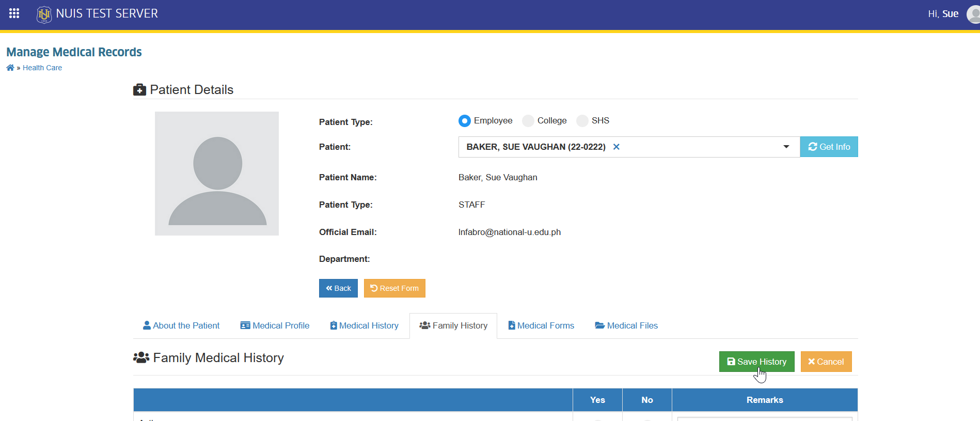The height and width of the screenshot is (421, 980).
Task: Select the SHS patient type
Action: click(x=582, y=121)
